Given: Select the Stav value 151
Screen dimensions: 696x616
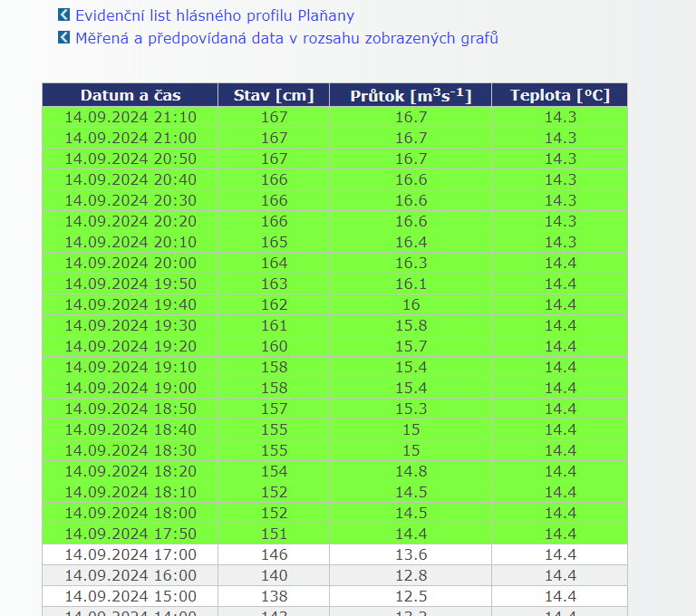Looking at the screenshot, I should [274, 534].
